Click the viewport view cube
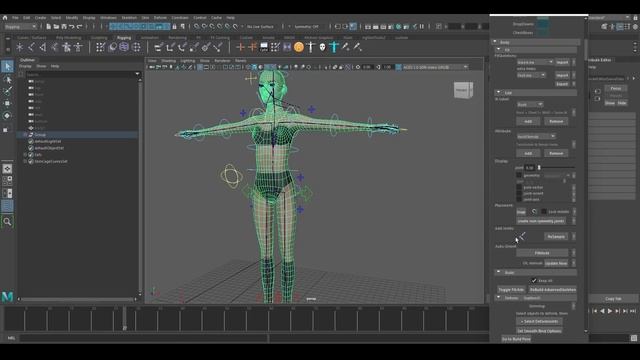 [x=463, y=90]
